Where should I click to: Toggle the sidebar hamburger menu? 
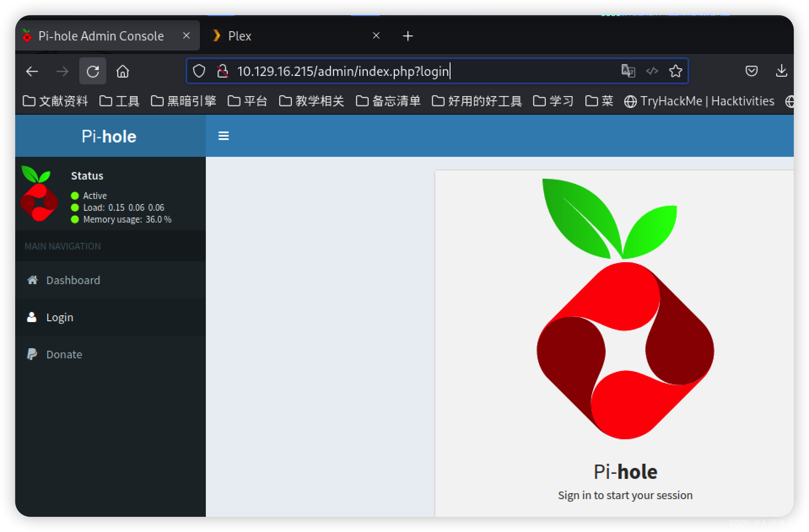click(x=224, y=136)
